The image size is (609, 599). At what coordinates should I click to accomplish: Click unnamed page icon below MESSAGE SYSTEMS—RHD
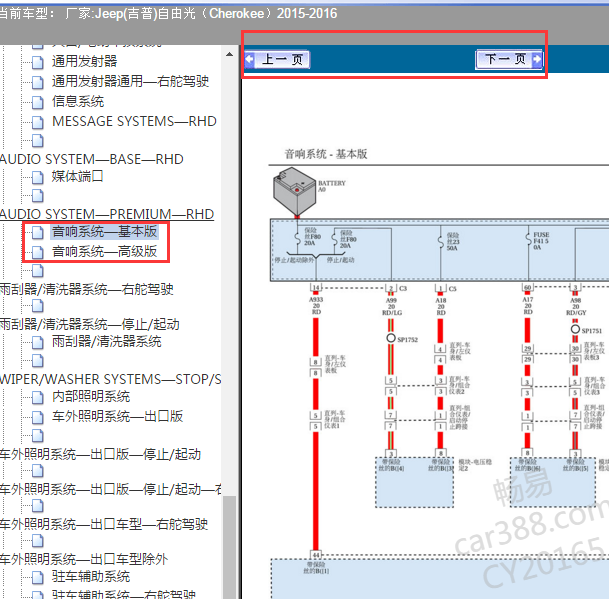coord(38,140)
